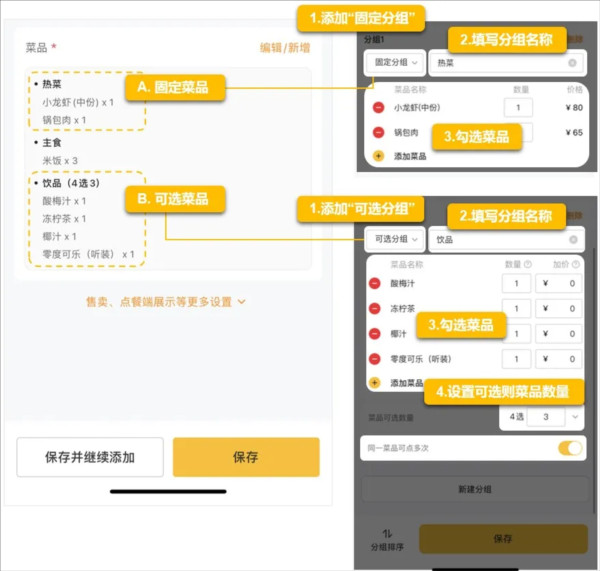Select the 米饭 x 3 row
Image resolution: width=600 pixels, height=571 pixels.
tap(60, 161)
